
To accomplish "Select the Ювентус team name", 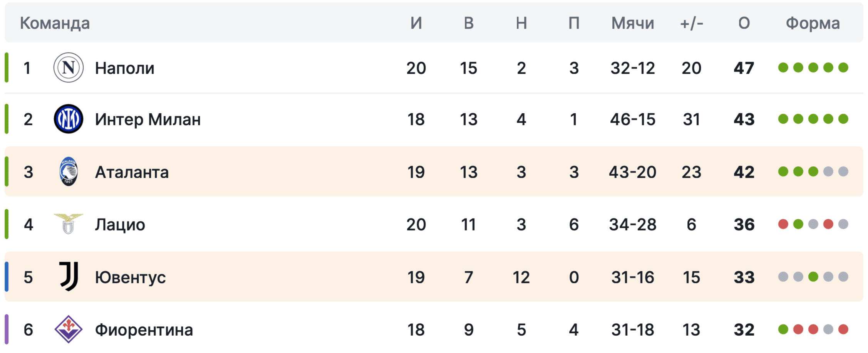I will point(130,277).
